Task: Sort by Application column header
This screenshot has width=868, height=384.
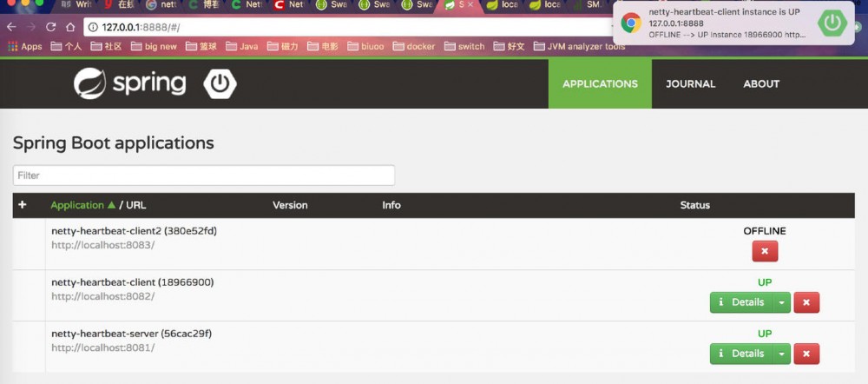Action: 77,205
